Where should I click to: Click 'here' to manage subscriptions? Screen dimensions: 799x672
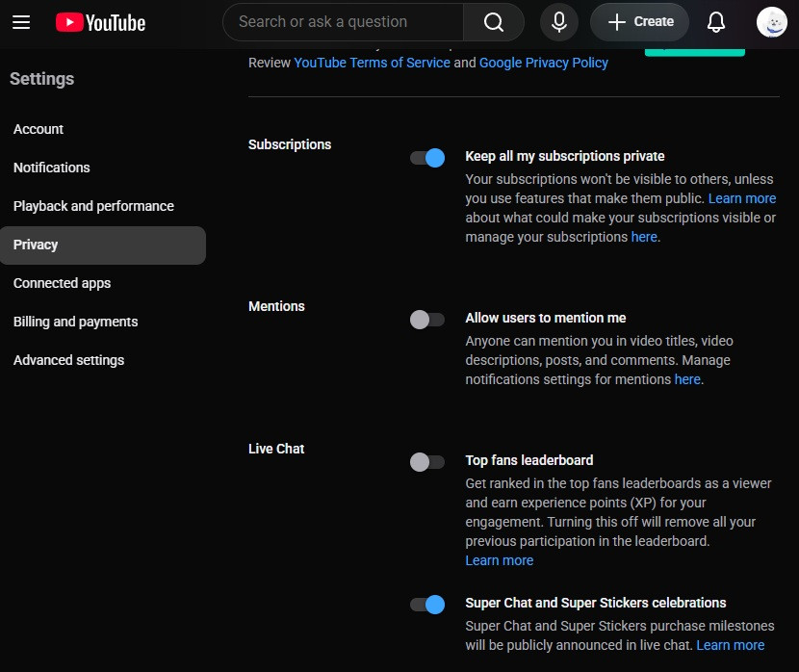tap(644, 237)
